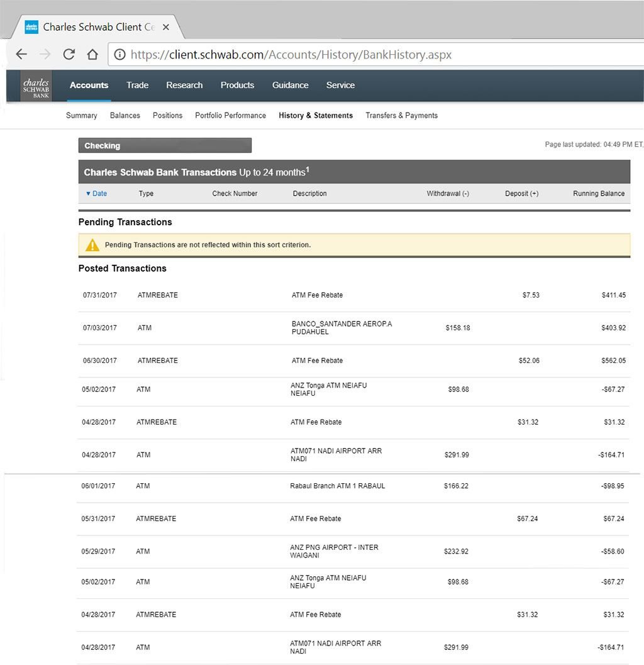Click the $166.22 withdrawal amount
This screenshot has width=644, height=665.
tap(456, 486)
